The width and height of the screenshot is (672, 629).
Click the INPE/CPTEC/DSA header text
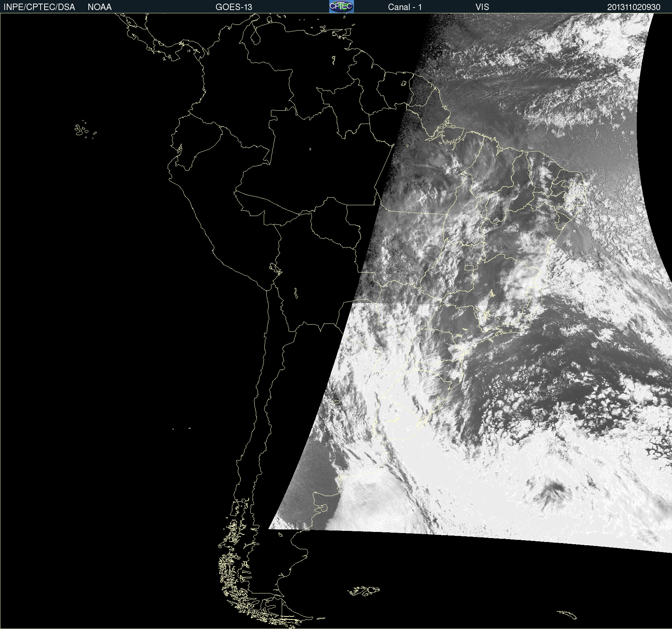(x=39, y=7)
